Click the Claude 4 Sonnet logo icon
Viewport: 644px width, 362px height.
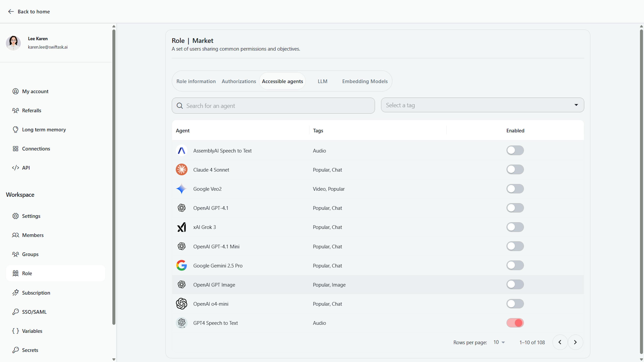coord(181,170)
